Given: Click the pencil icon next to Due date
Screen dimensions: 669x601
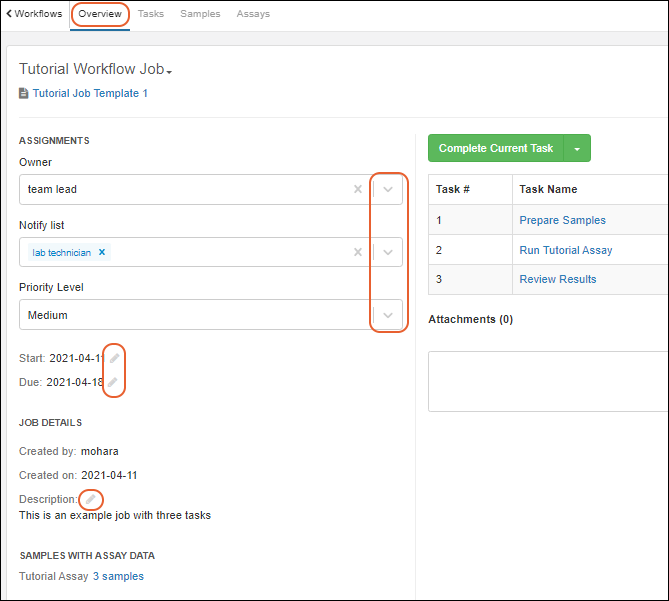Looking at the screenshot, I should 113,382.
